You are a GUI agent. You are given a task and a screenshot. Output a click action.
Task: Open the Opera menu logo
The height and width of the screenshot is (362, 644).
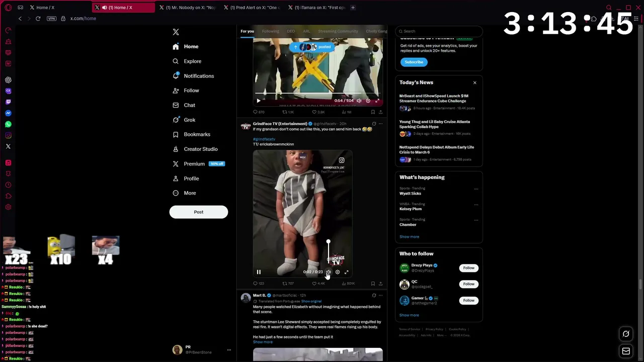click(x=8, y=8)
